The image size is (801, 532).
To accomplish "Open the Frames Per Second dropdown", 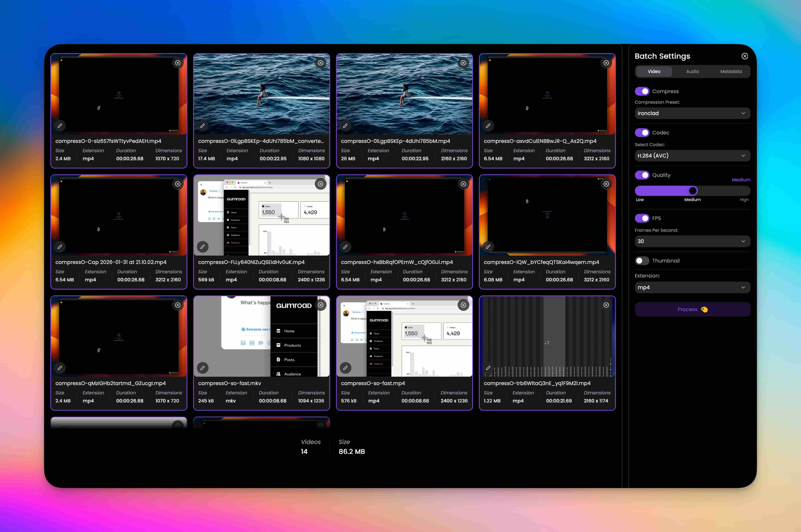I will pos(692,241).
